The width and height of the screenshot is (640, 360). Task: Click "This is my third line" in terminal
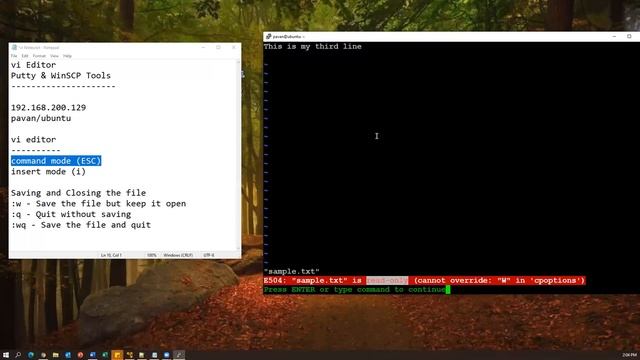coord(313,47)
